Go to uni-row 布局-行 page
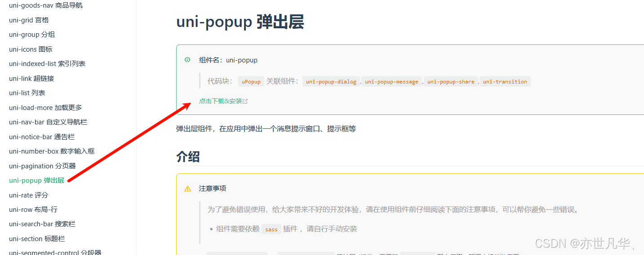644x255 pixels. pyautogui.click(x=33, y=210)
